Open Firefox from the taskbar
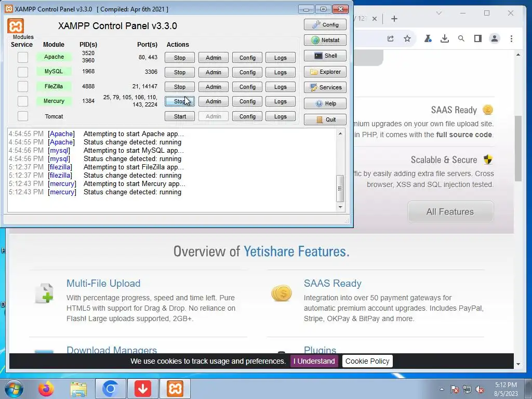Viewport: 532px width, 399px height. pyautogui.click(x=46, y=389)
